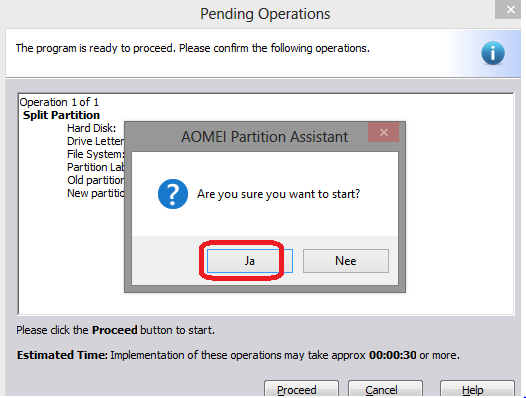
Task: Close the Pending Operations window
Action: click(510, 9)
